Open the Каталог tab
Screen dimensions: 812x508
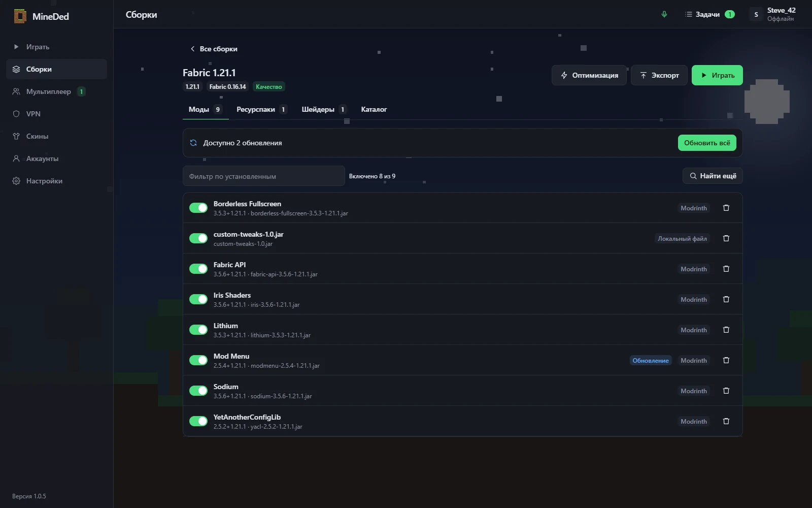coord(374,109)
